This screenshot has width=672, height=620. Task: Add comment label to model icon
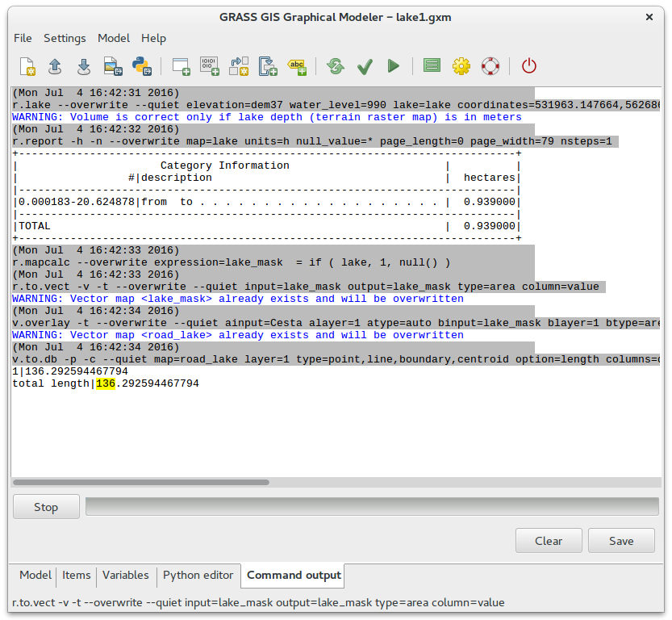coord(297,66)
